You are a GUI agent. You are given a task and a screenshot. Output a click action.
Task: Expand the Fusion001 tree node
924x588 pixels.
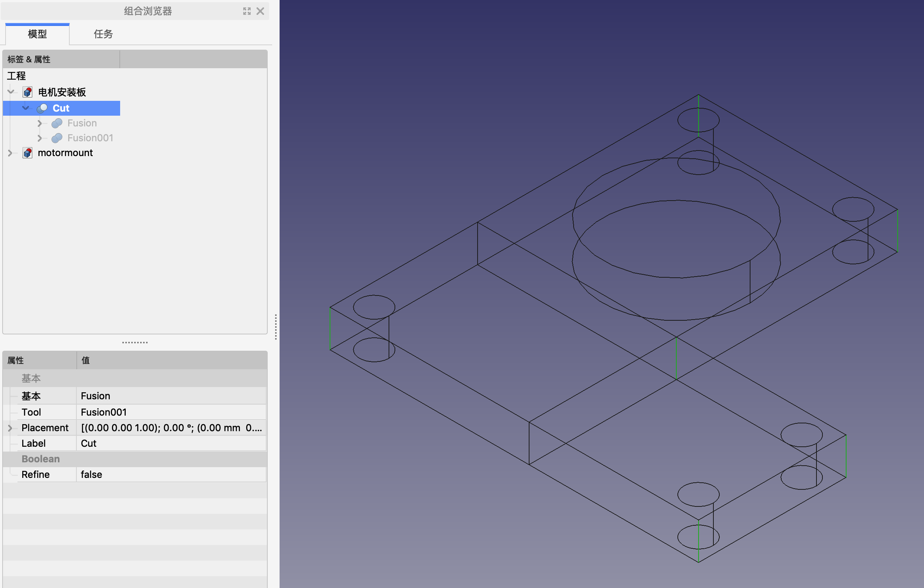[x=40, y=138]
